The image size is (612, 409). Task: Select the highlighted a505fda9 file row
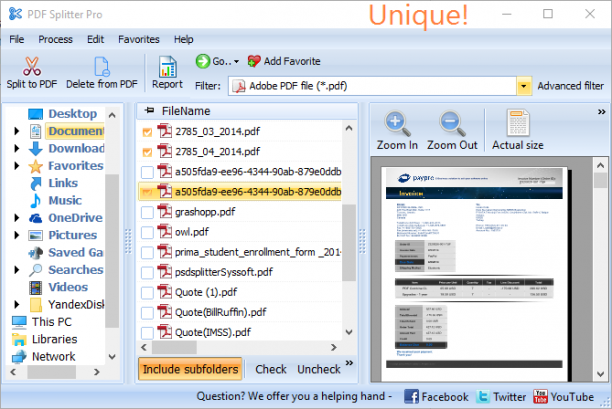click(x=240, y=192)
